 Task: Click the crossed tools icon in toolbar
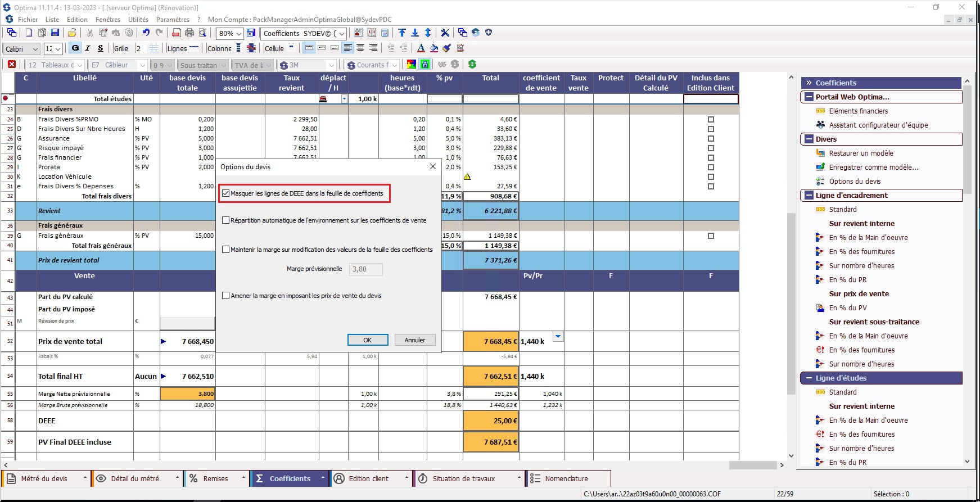445,33
